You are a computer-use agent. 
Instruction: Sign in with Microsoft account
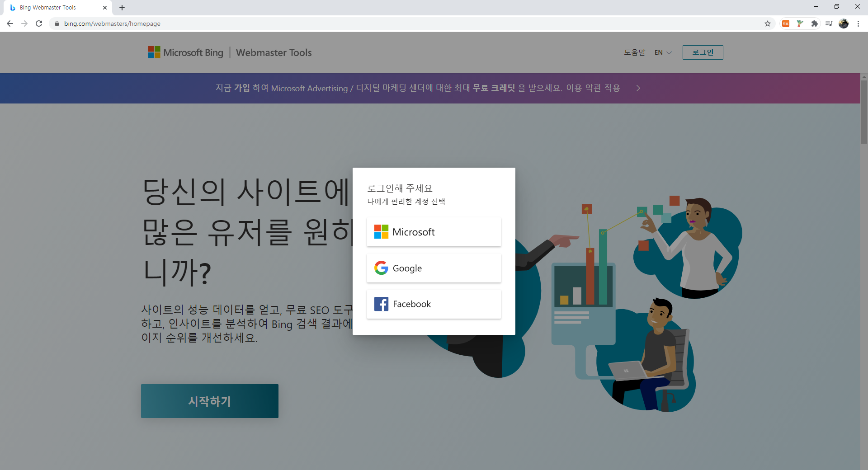click(x=434, y=232)
